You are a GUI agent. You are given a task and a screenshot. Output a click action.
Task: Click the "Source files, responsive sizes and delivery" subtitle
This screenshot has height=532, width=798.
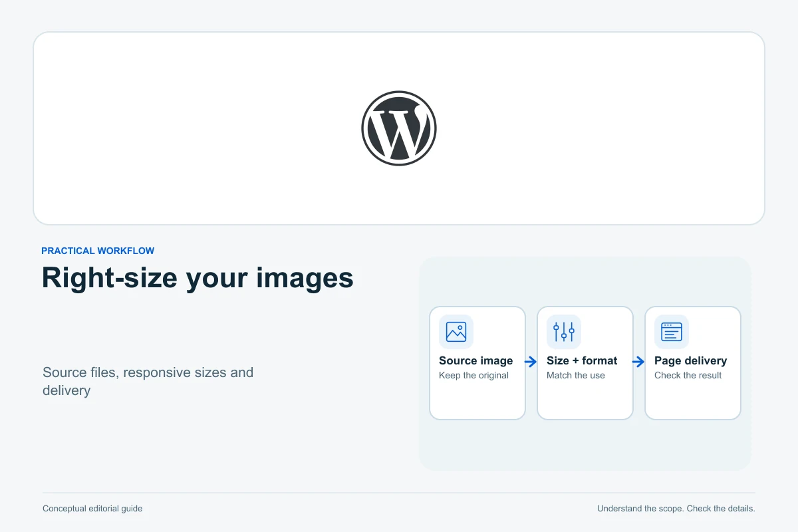[x=148, y=381]
